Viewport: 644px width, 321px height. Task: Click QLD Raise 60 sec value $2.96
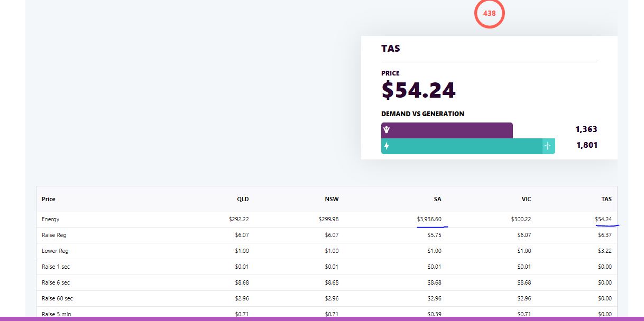pyautogui.click(x=242, y=298)
